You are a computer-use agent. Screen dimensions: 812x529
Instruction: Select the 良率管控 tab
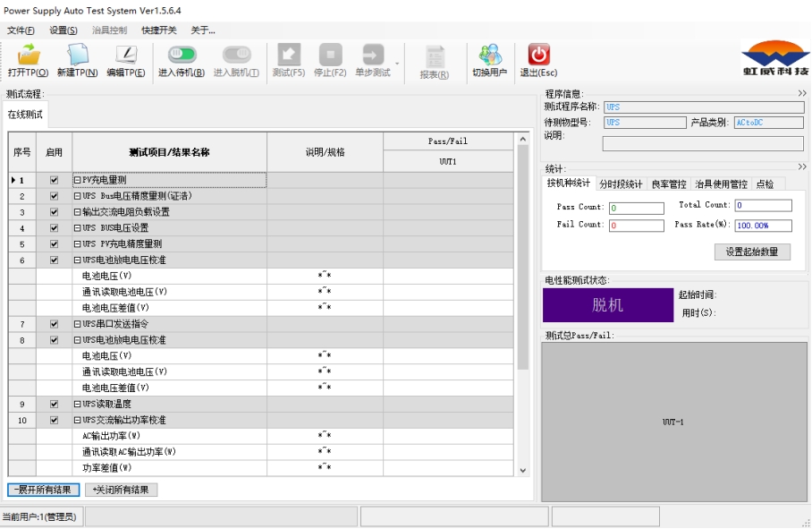669,183
